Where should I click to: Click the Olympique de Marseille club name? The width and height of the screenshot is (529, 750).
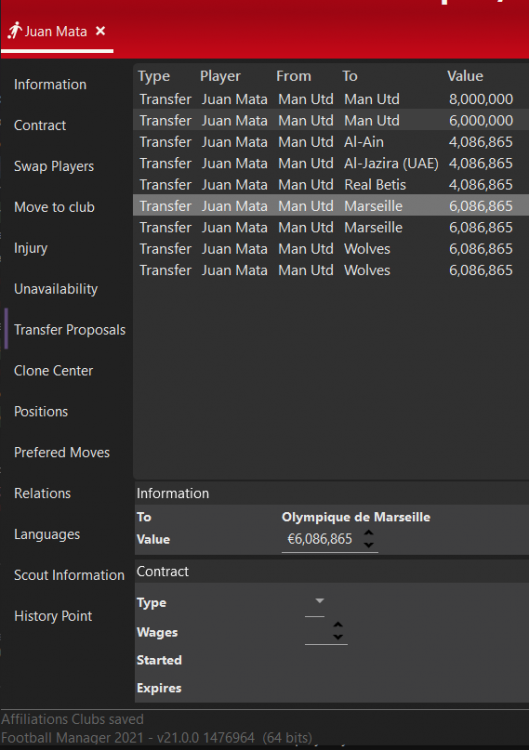pos(356,517)
